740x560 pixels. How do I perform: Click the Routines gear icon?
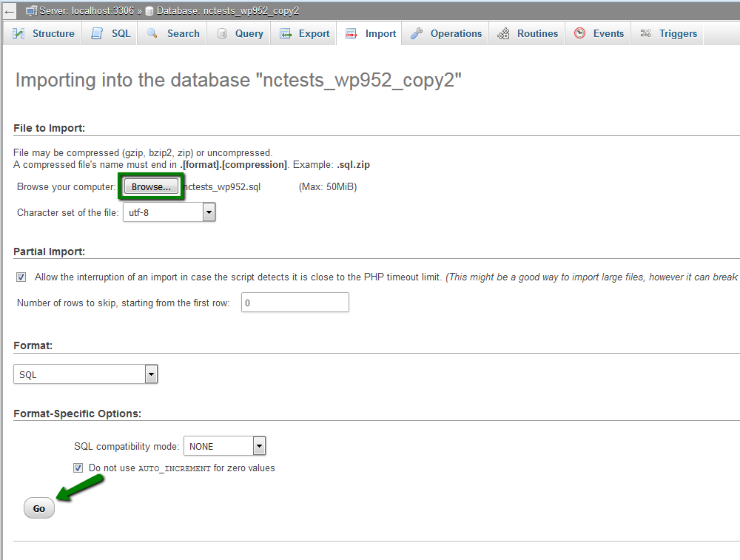coord(504,33)
